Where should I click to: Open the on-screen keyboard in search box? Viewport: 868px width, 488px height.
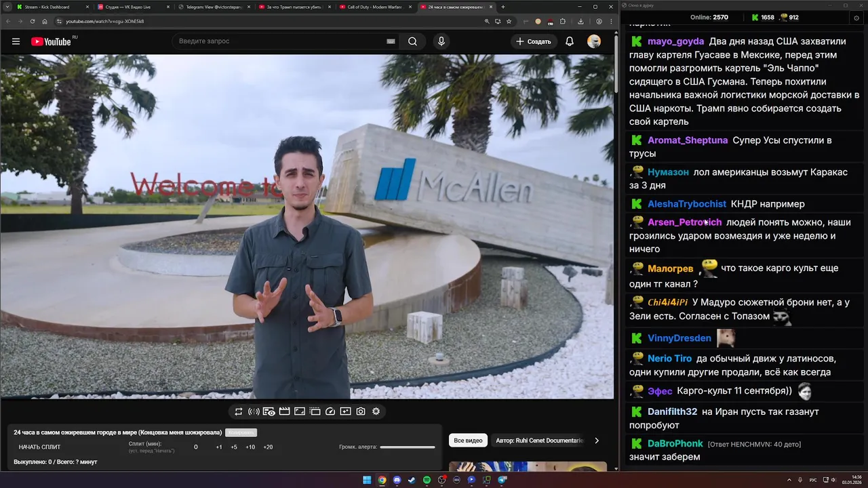[x=391, y=41]
